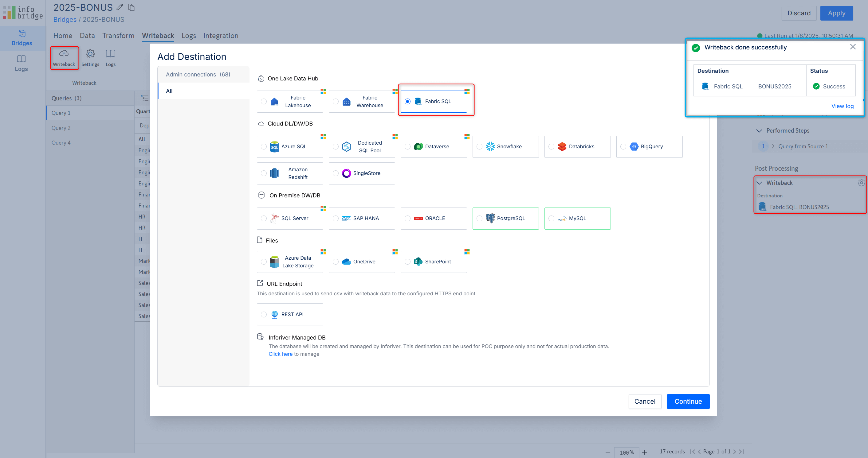Zoom in with the plus button

point(644,452)
